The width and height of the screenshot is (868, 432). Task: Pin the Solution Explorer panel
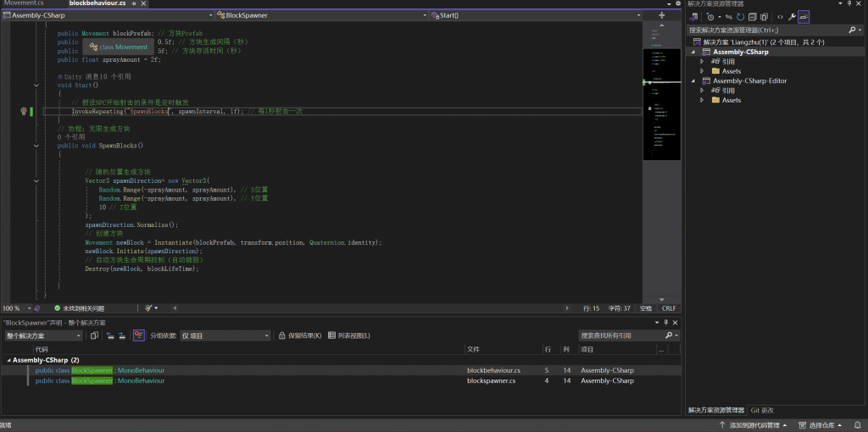849,3
